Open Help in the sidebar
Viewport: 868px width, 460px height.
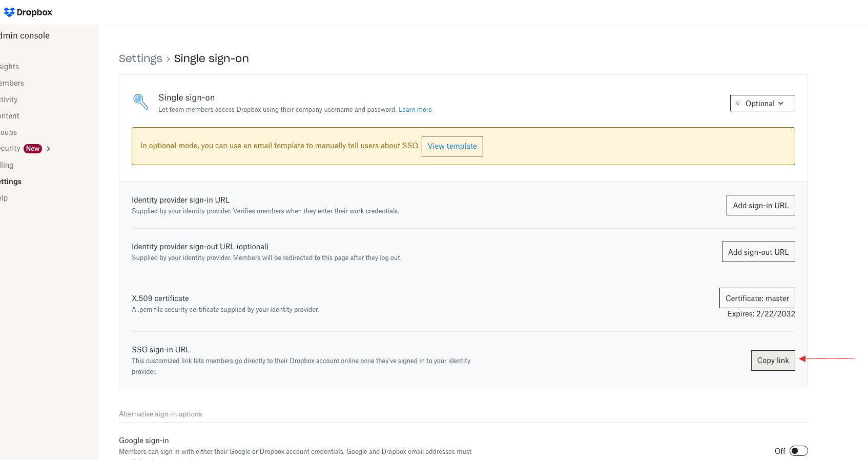pyautogui.click(x=4, y=198)
